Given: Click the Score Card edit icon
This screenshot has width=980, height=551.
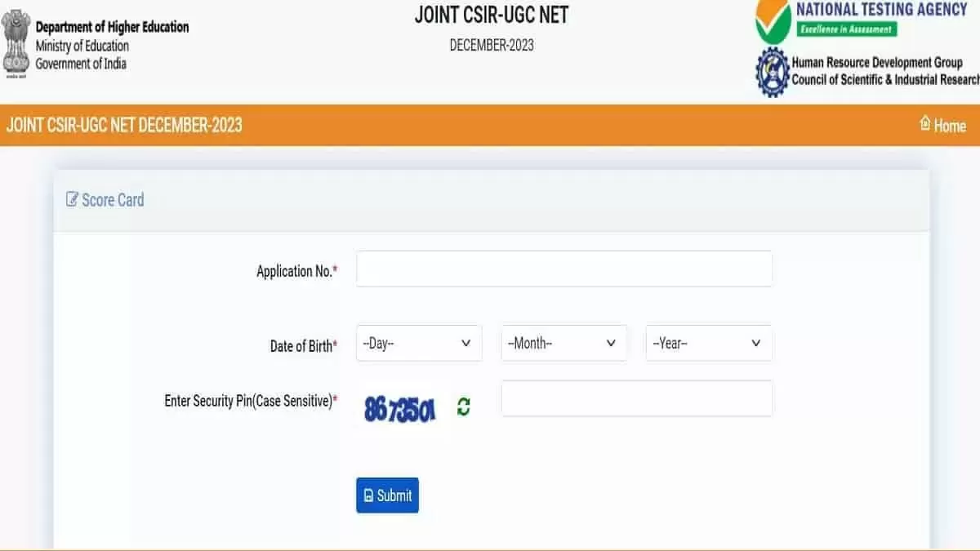Looking at the screenshot, I should pyautogui.click(x=72, y=199).
